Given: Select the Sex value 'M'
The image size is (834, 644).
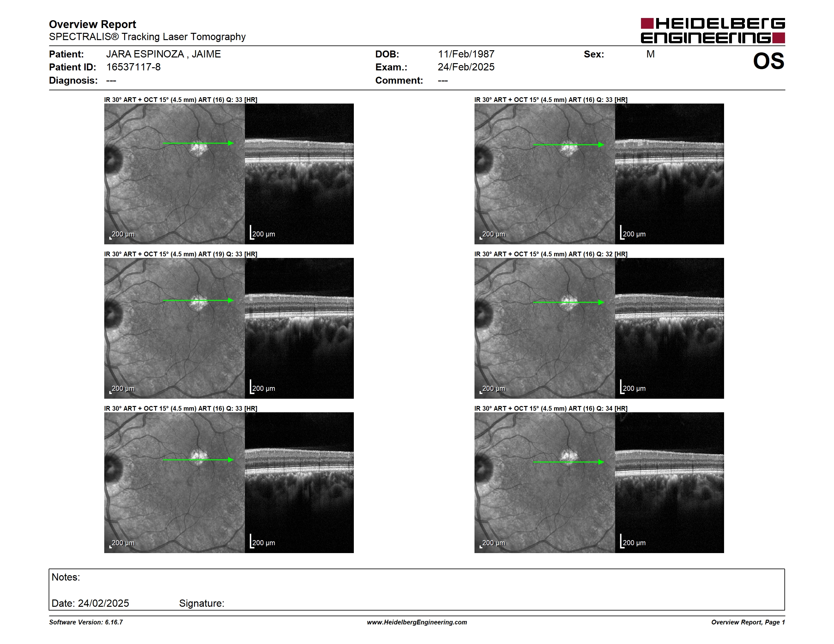Looking at the screenshot, I should coord(650,54).
